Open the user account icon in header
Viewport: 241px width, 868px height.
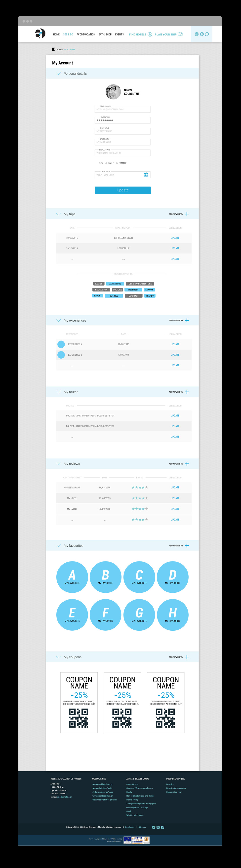(x=202, y=34)
